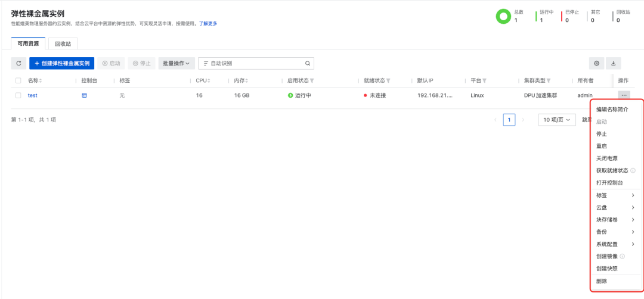Viewport: 644px width, 299px height.
Task: Sort by the name column arrows
Action: point(41,81)
